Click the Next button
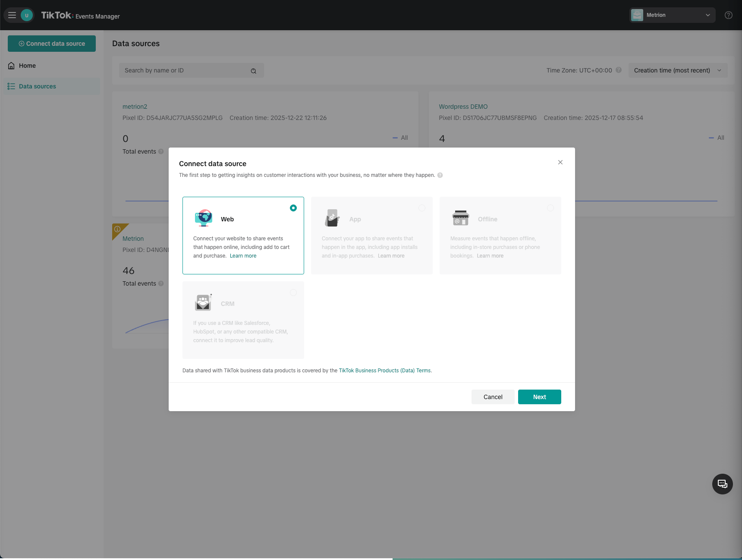This screenshot has height=560, width=742. click(x=540, y=397)
